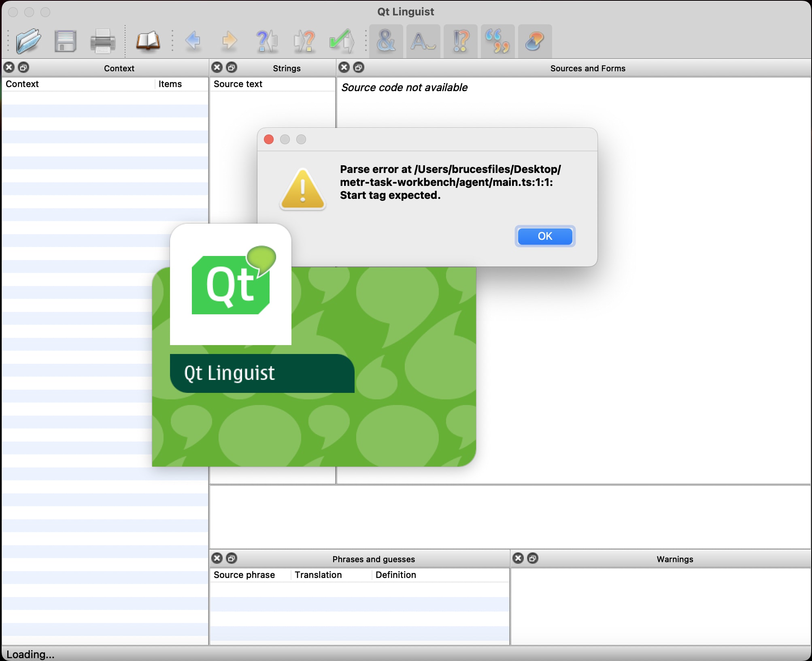The image size is (812, 661).
Task: Click the Translation column header
Action: coord(318,575)
